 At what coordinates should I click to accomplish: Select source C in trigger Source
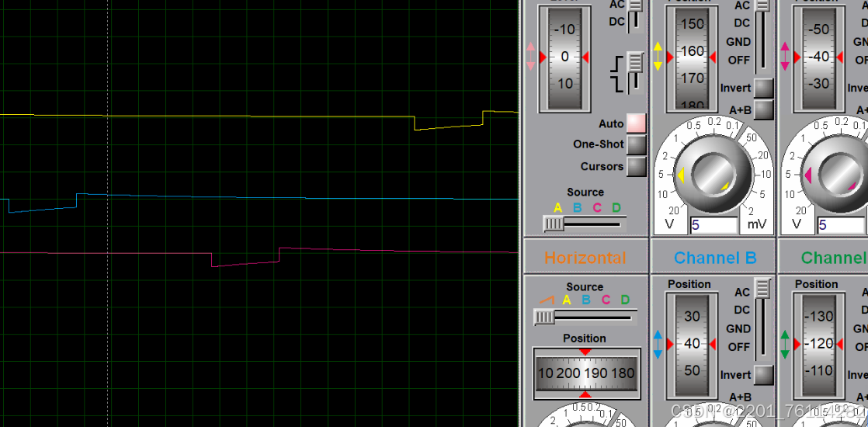597,208
